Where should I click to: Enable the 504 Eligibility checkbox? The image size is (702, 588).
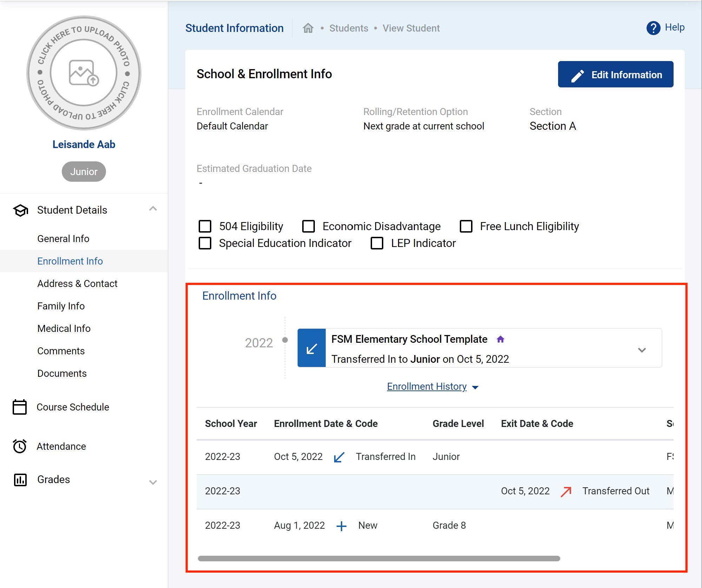click(205, 226)
